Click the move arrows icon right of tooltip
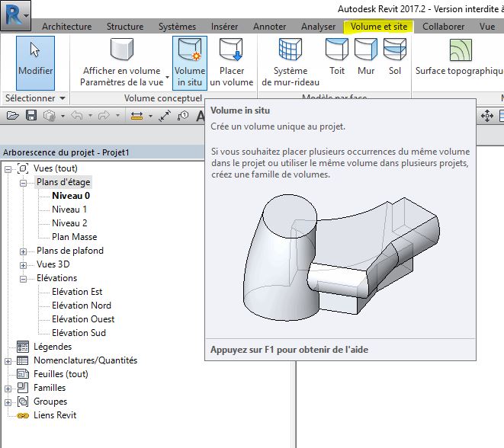Image resolution: width=504 pixels, height=448 pixels. pos(487,116)
